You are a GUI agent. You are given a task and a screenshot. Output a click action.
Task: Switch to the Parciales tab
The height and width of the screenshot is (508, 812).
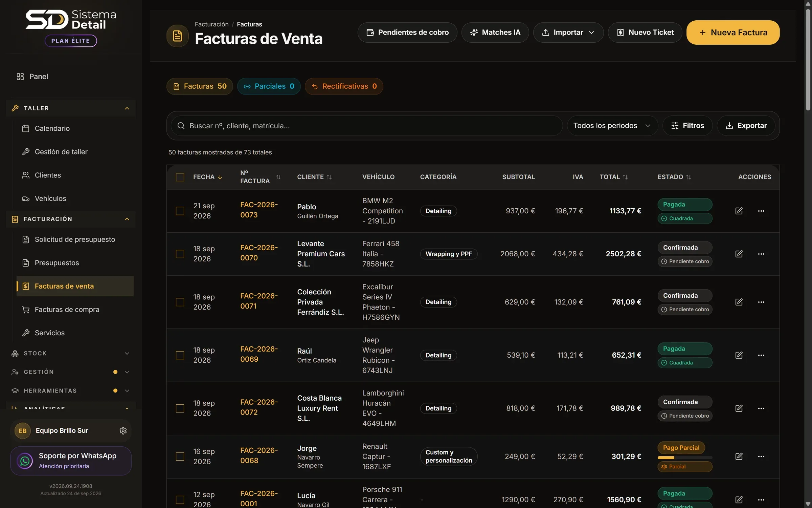(269, 86)
